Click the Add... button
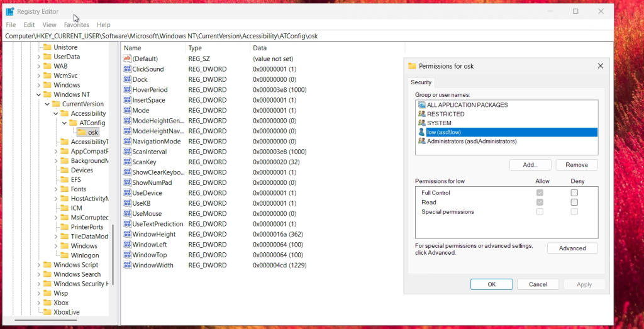 click(530, 165)
